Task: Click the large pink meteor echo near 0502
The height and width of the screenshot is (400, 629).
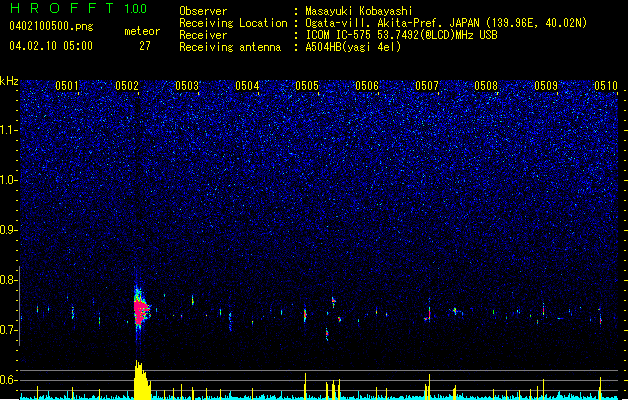Action: tap(140, 310)
